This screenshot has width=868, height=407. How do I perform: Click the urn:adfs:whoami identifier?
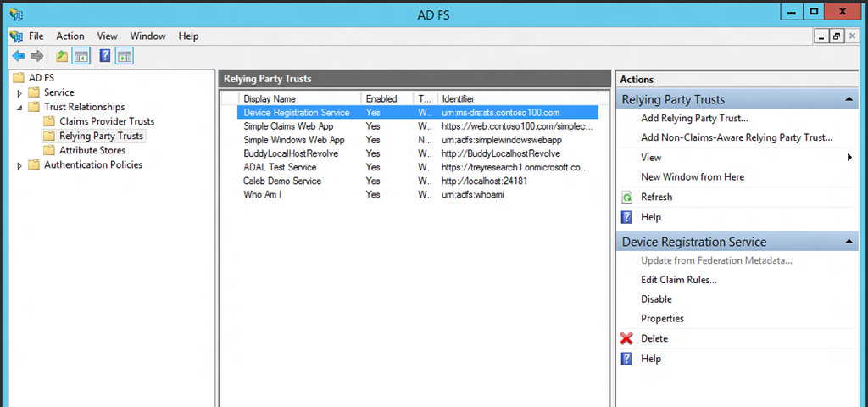pos(473,195)
